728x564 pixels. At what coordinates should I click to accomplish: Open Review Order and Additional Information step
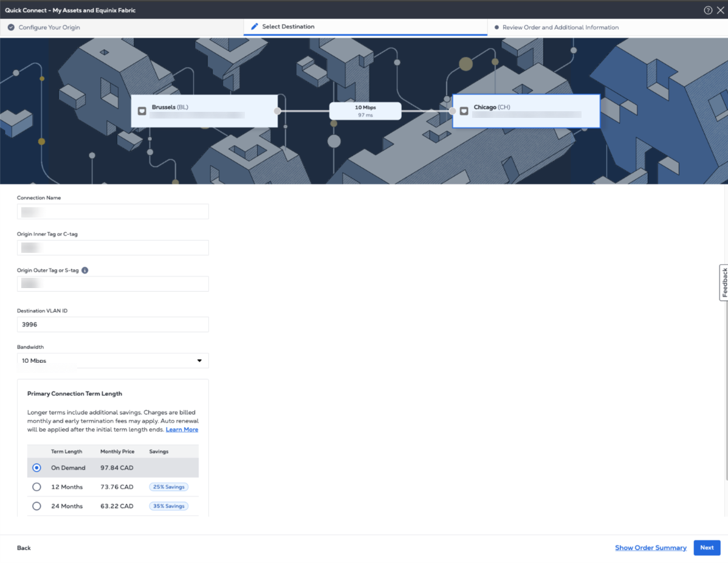coord(560,27)
